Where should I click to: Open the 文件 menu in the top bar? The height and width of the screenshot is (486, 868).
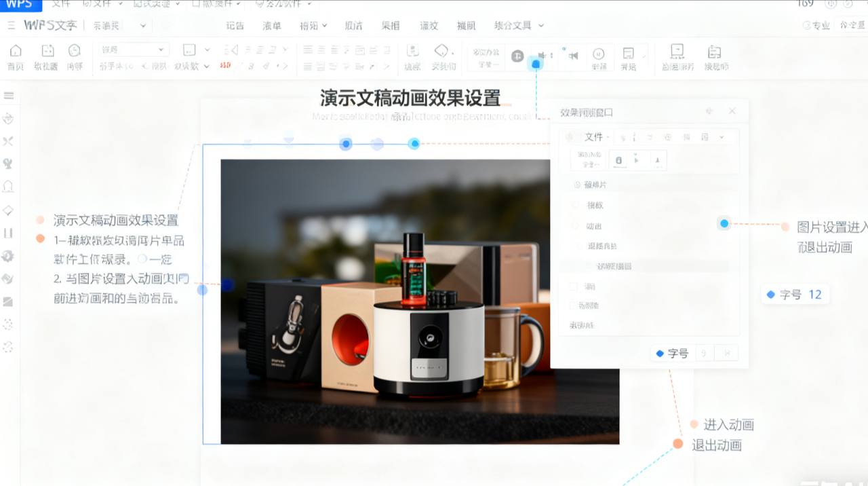pos(62,5)
